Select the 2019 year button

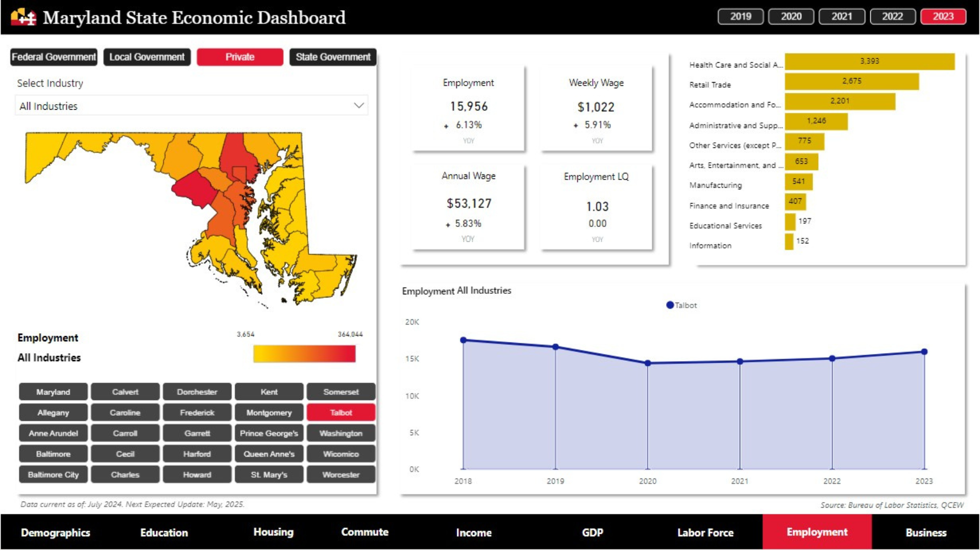(x=740, y=16)
